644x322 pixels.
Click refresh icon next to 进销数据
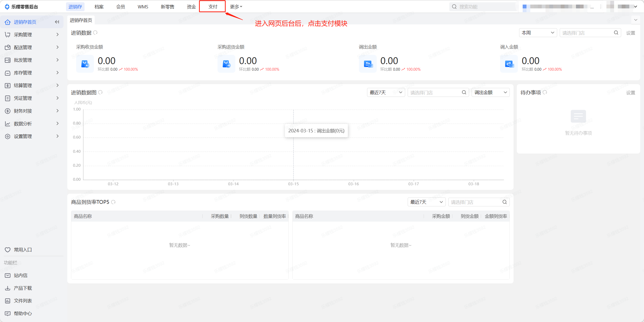pyautogui.click(x=95, y=33)
